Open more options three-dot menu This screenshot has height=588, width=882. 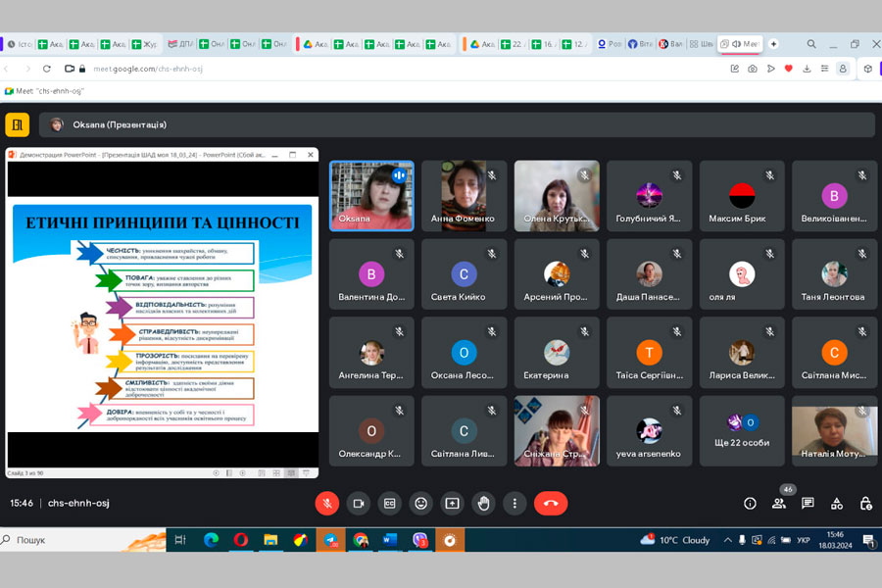pyautogui.click(x=514, y=503)
